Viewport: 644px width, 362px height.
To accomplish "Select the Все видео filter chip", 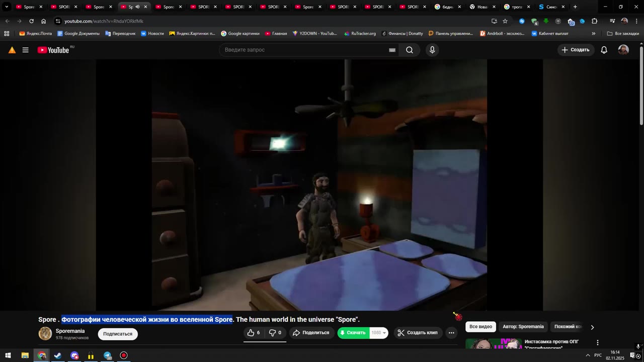I will click(x=480, y=327).
